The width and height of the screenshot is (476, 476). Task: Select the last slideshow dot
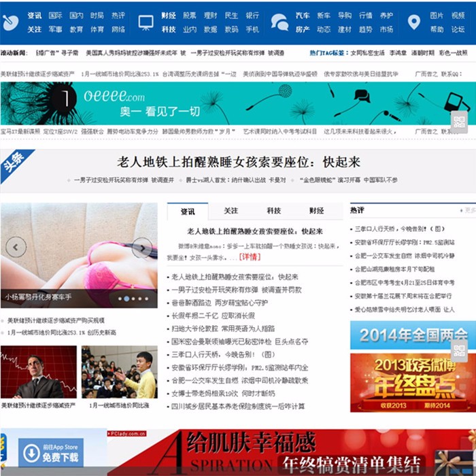tap(147, 299)
